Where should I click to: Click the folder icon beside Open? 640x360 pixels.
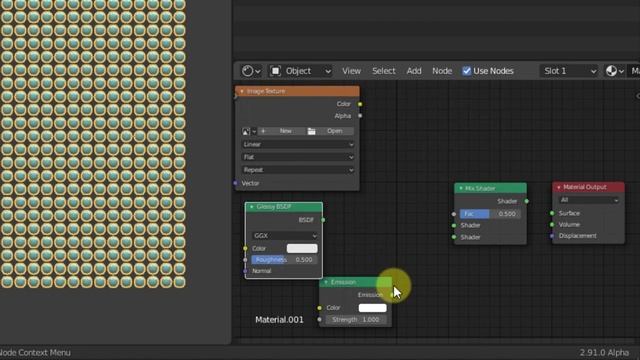[311, 131]
